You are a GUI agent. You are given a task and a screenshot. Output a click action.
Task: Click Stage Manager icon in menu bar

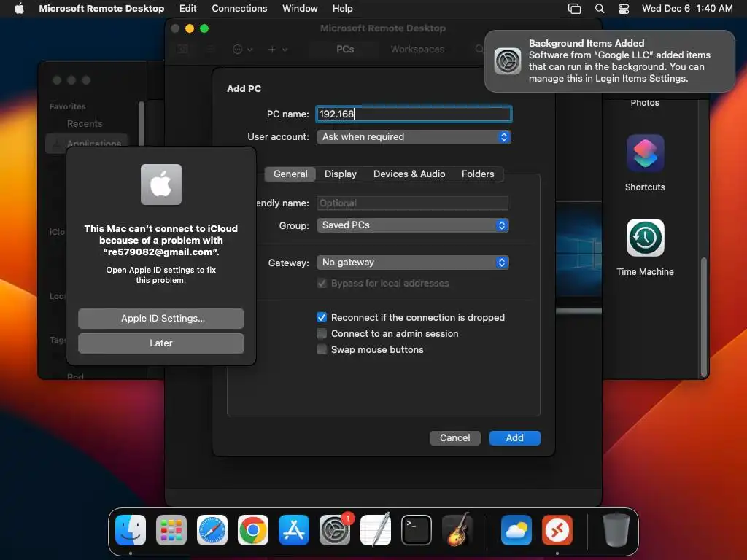(x=575, y=9)
